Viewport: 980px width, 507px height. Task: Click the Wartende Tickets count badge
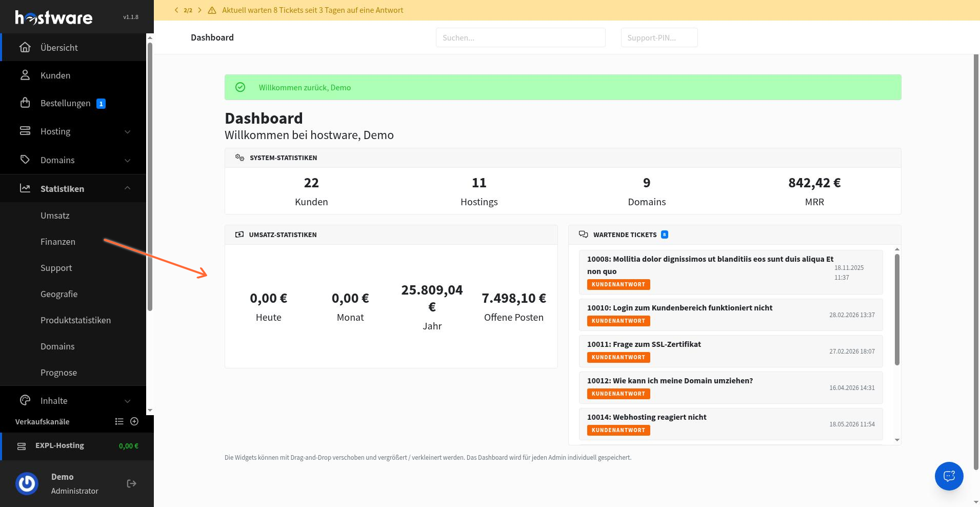(x=665, y=235)
